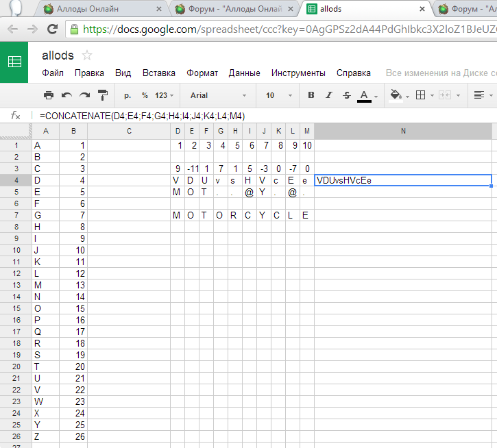Open the Вставка menu
The width and height of the screenshot is (497, 448).
coord(158,73)
